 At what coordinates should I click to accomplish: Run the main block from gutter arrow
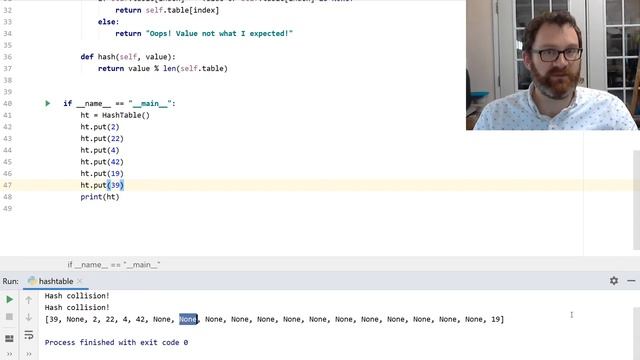point(47,104)
